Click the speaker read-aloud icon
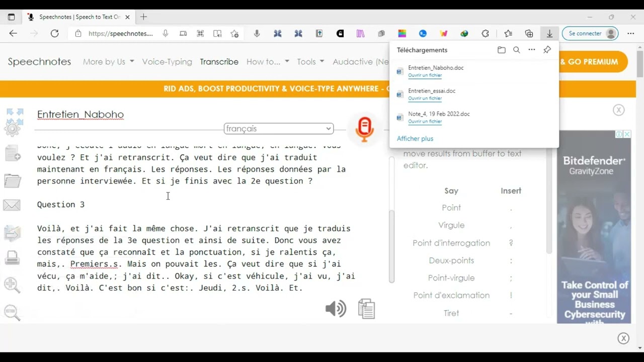The width and height of the screenshot is (644, 362). (x=336, y=308)
